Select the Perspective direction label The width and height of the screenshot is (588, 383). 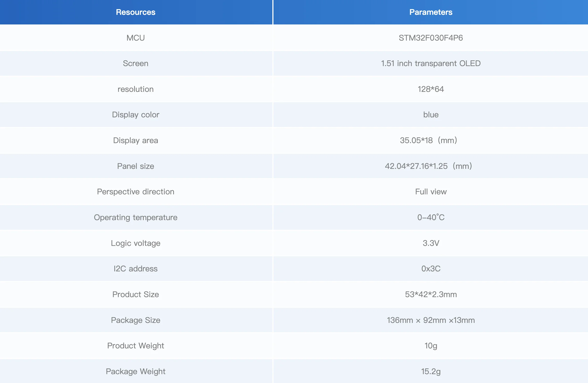point(135,192)
